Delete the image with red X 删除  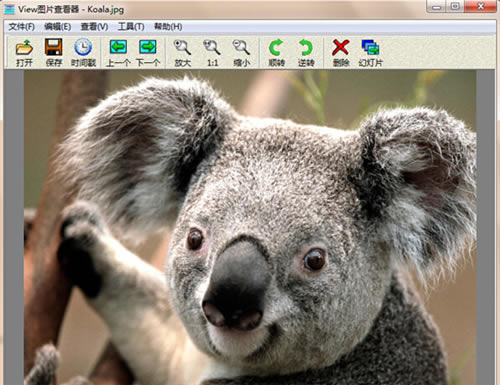(x=341, y=52)
